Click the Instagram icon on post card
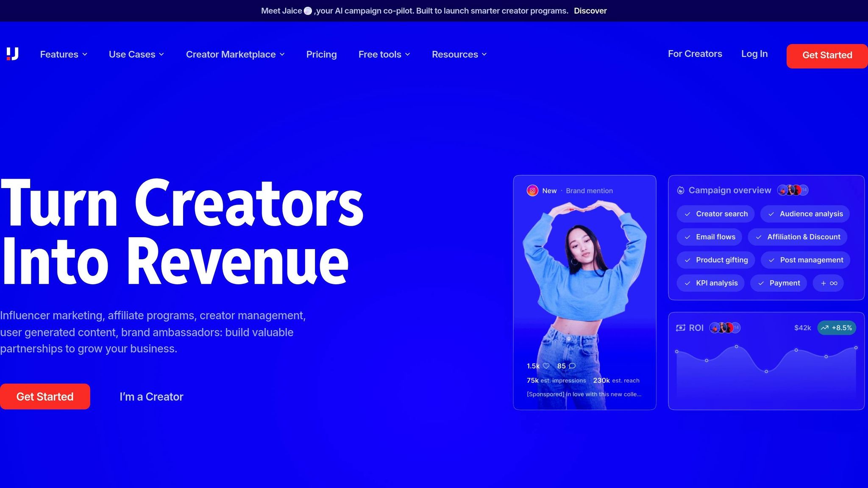 click(532, 191)
